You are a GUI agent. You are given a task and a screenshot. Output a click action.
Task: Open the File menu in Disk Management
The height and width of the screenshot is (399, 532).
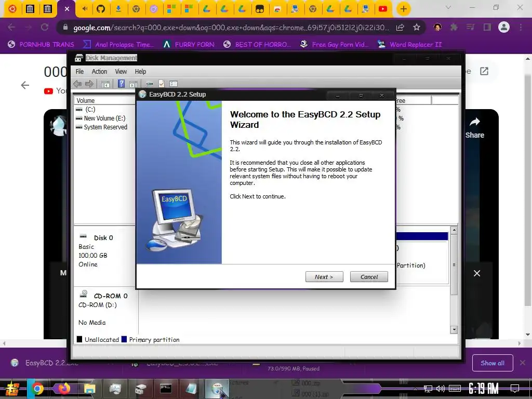(x=79, y=72)
